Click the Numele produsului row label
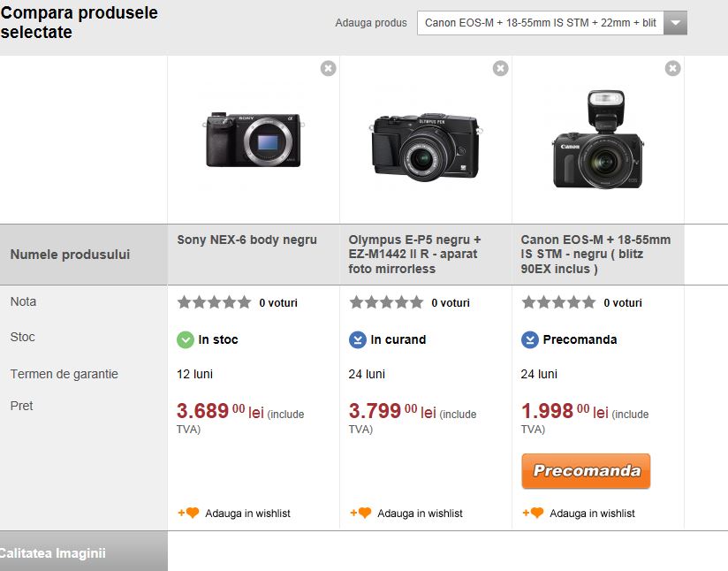Viewport: 728px width, 571px height. pos(70,255)
